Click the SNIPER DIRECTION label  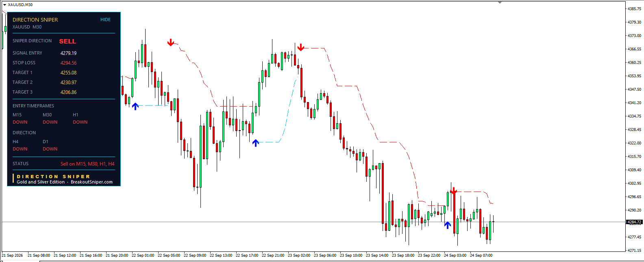click(32, 41)
